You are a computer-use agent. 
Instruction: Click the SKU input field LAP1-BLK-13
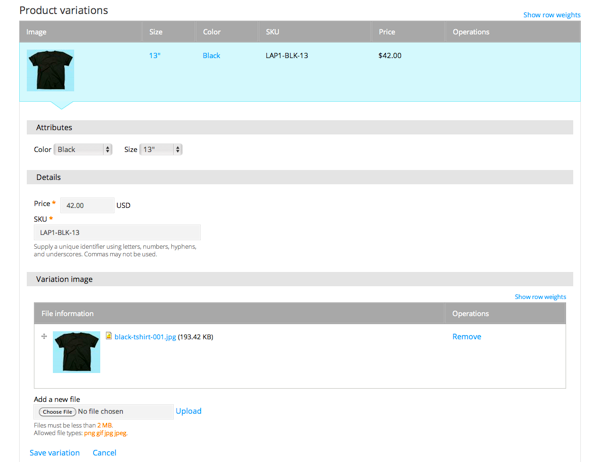(117, 232)
